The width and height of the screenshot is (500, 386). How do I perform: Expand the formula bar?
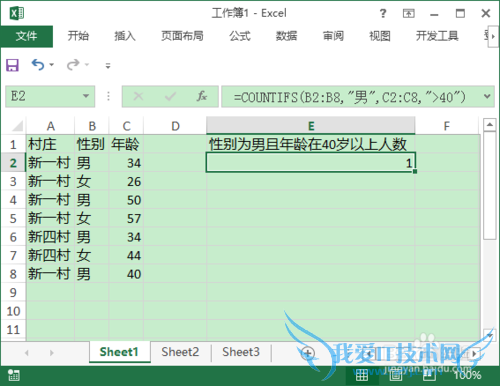[x=487, y=96]
